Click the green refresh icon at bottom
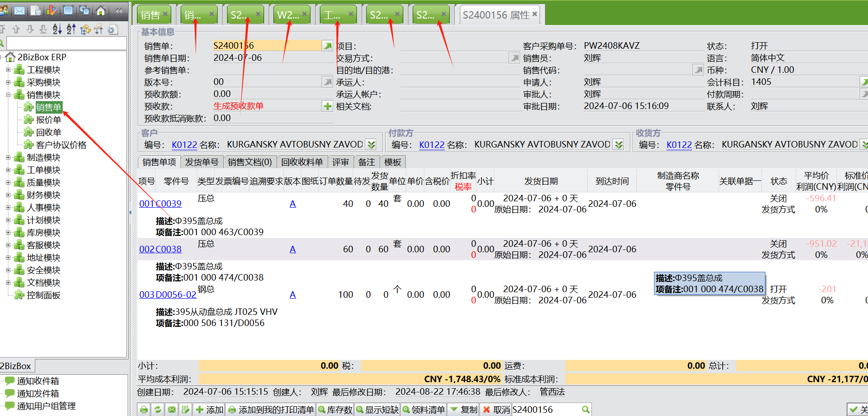This screenshot has width=868, height=416. [x=158, y=410]
